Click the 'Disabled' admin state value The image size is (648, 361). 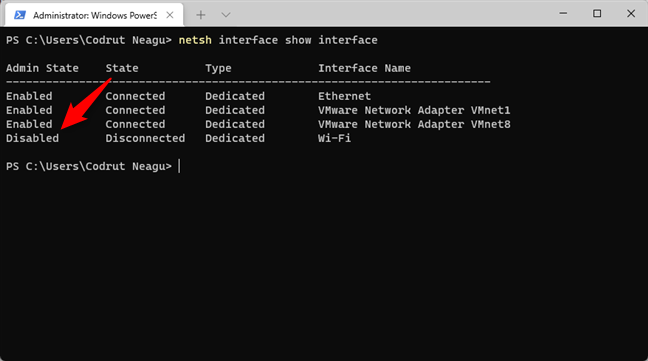point(32,138)
